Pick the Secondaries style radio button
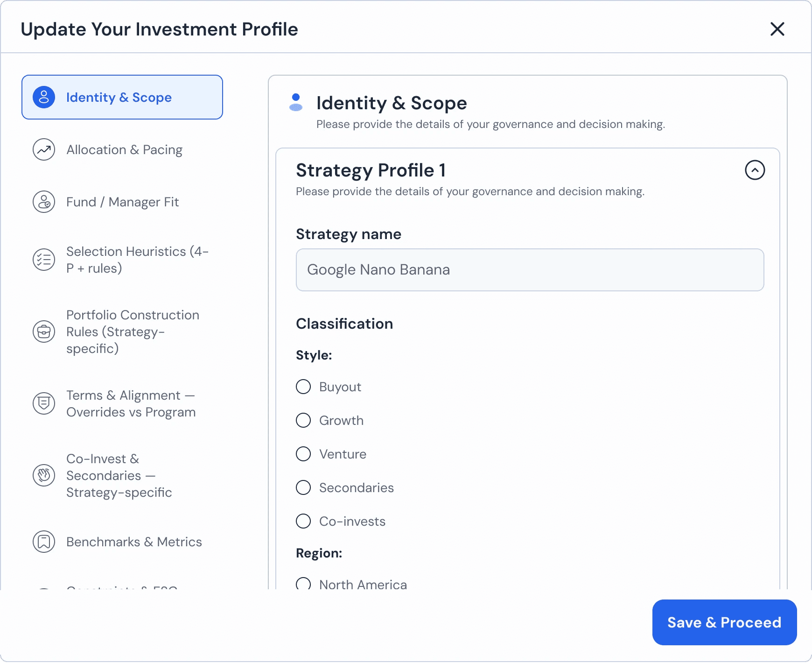This screenshot has height=663, width=812. (x=303, y=487)
